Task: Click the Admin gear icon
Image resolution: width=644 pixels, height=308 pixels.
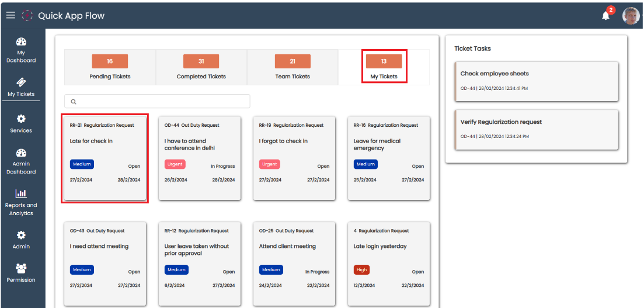Action: 21,235
